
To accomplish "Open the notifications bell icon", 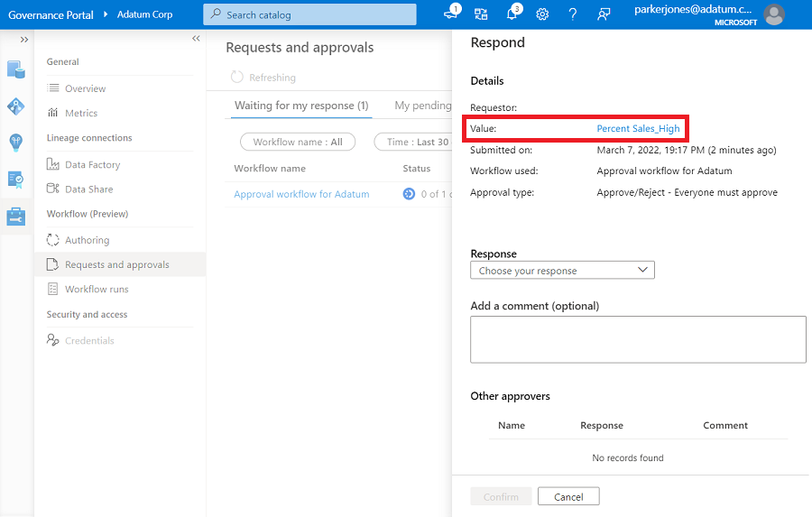I will 512,14.
